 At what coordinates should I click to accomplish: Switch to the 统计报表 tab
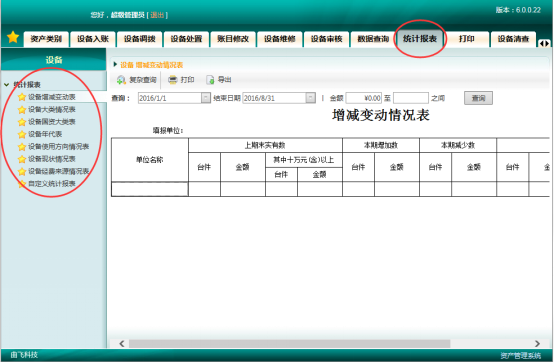pos(420,39)
